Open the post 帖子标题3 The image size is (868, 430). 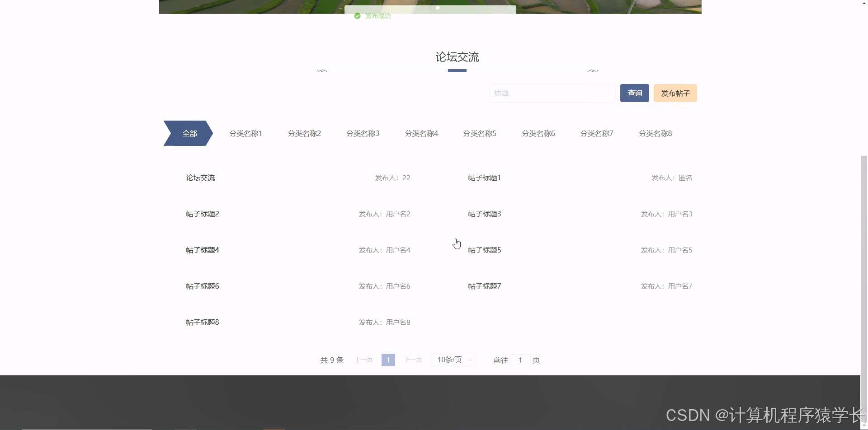484,214
